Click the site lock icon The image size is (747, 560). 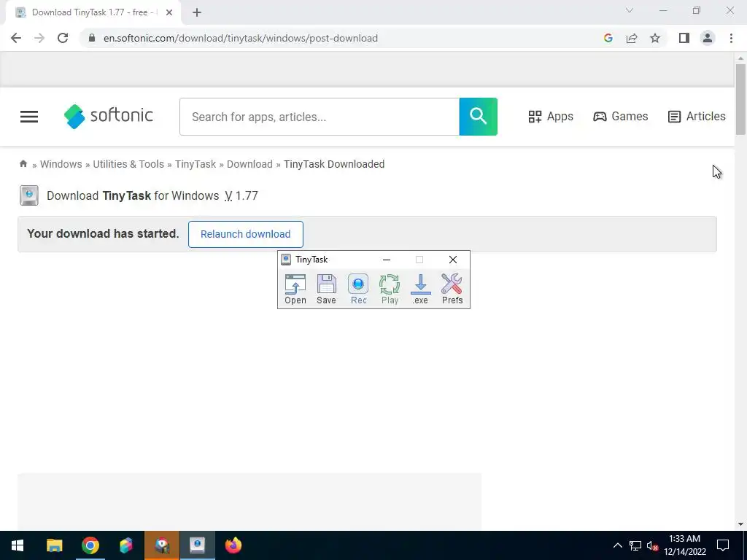click(92, 38)
